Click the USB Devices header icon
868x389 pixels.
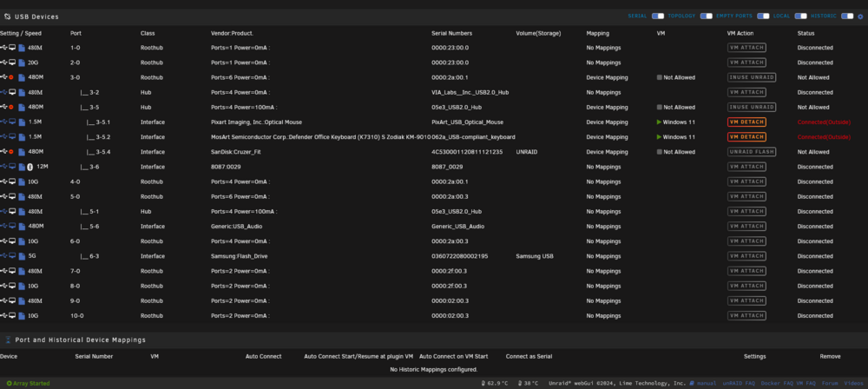pyautogui.click(x=8, y=16)
